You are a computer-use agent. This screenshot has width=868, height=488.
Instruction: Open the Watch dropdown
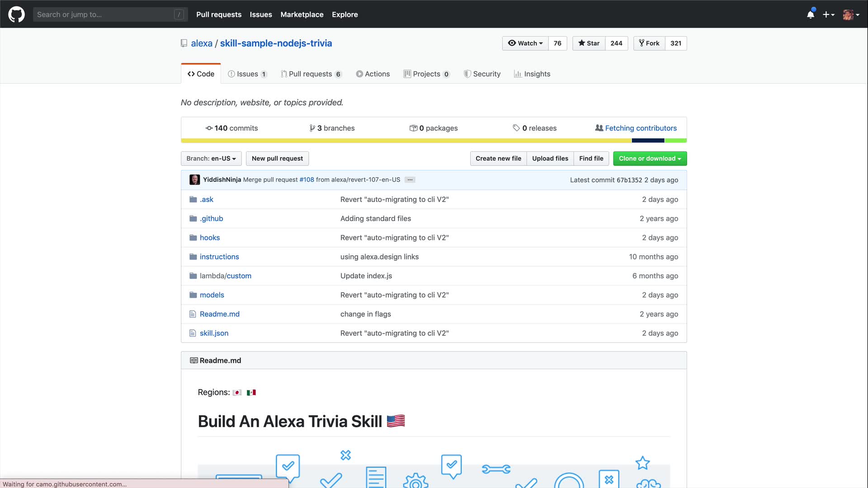pyautogui.click(x=525, y=43)
